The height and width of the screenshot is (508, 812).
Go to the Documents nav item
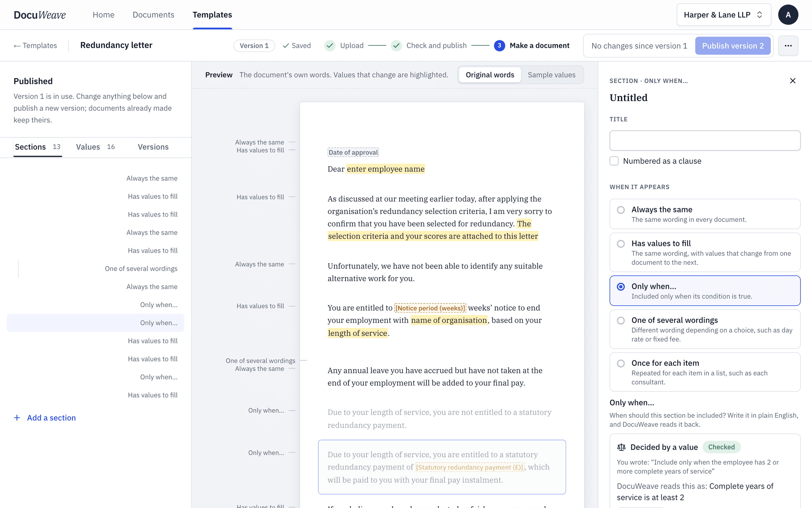click(x=153, y=15)
